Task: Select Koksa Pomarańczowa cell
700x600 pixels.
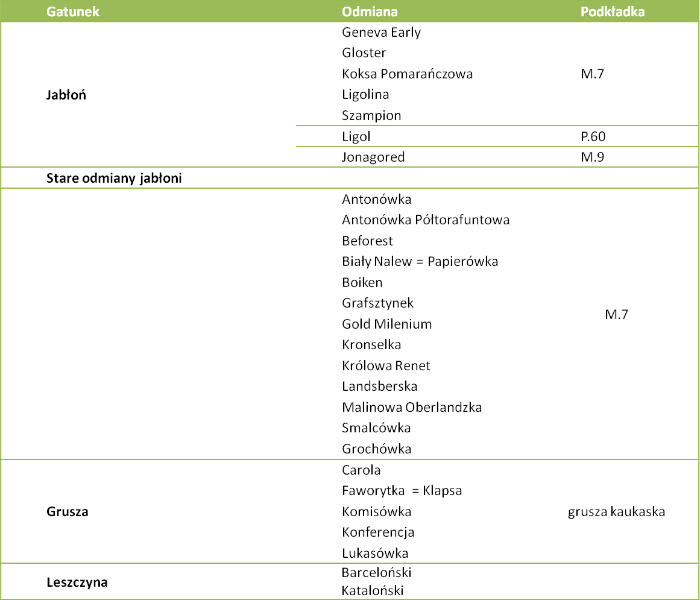Action: click(x=407, y=74)
